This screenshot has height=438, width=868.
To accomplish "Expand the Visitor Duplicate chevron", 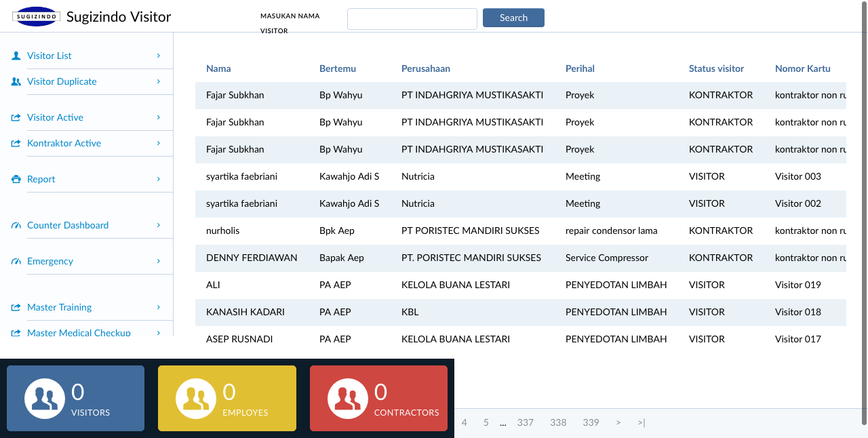I will tap(159, 81).
